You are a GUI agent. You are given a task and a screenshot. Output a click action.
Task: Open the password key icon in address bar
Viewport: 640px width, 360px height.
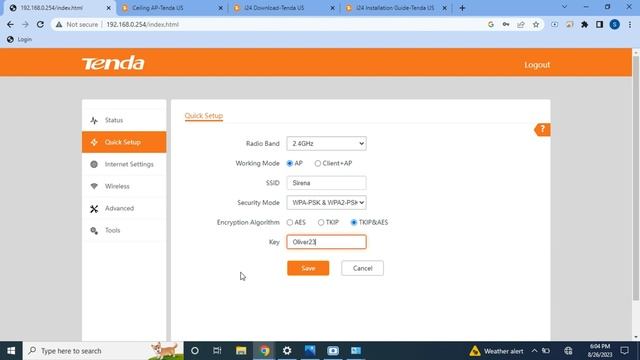coord(506,24)
